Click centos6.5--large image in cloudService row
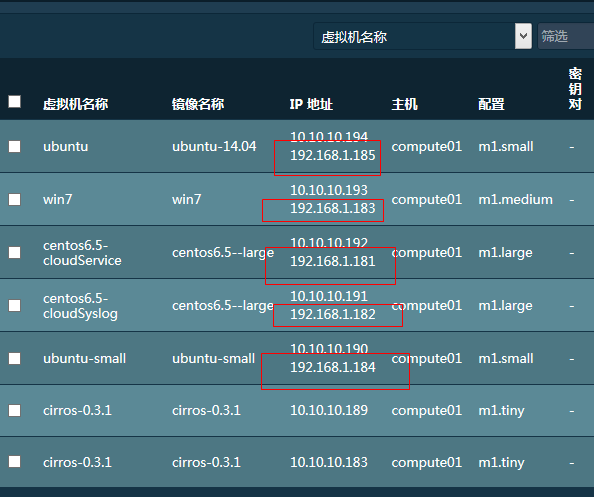Screen dimensions: 594x497 click(223, 253)
